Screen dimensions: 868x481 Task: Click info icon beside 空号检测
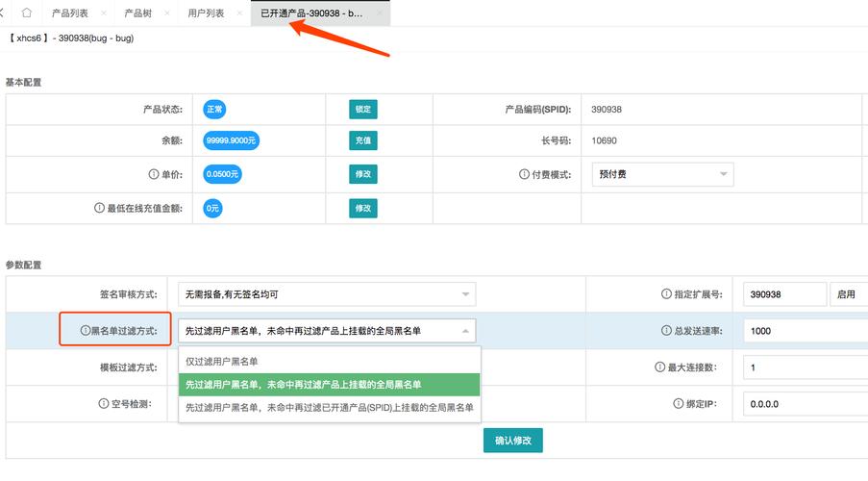click(104, 403)
